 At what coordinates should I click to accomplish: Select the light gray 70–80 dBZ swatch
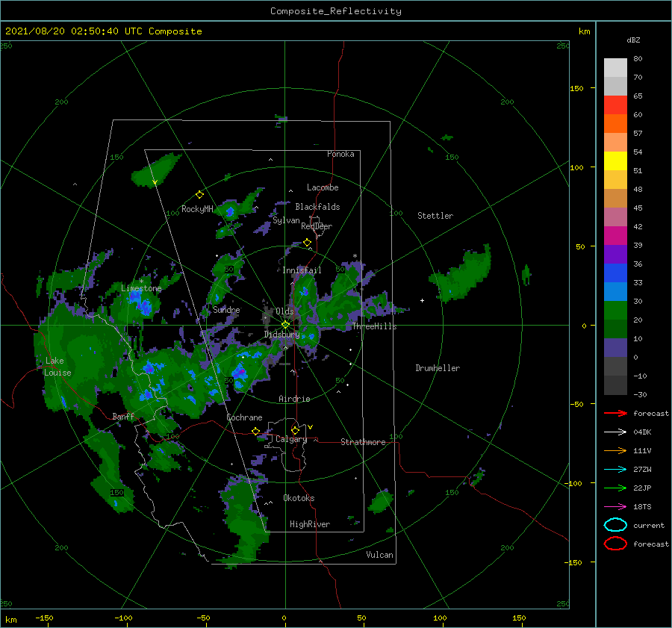[615, 68]
